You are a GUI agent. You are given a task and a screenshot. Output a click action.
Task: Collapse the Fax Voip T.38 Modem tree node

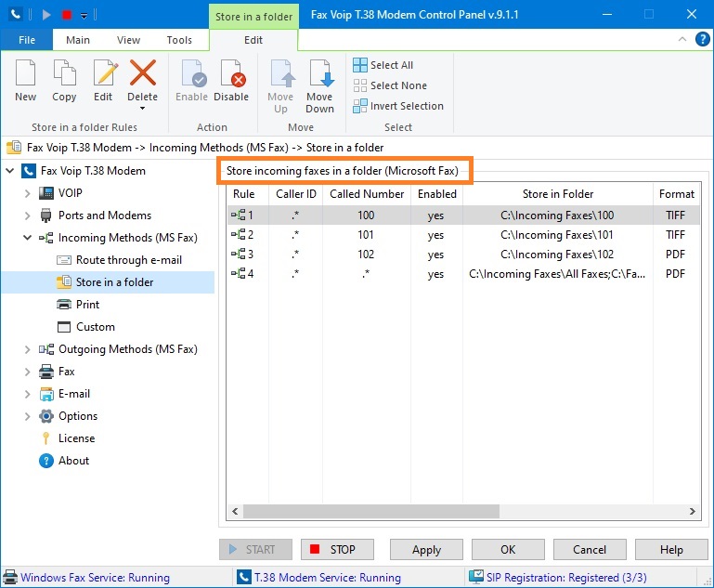click(x=10, y=171)
